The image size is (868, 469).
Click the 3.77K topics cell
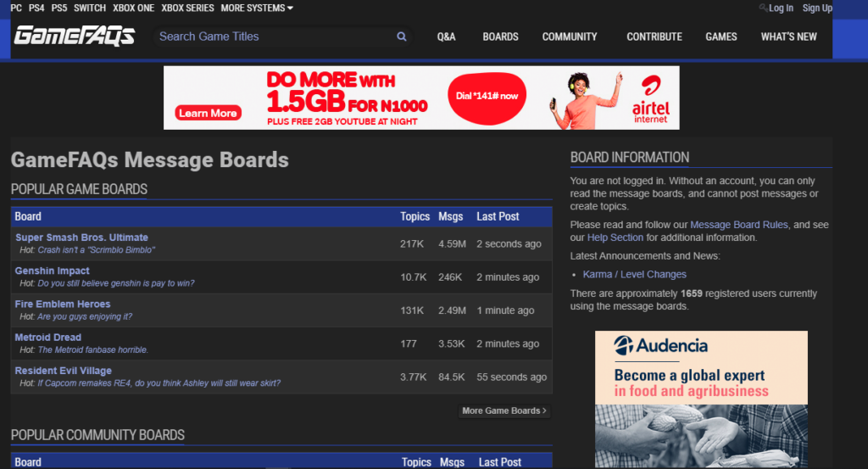pos(414,377)
